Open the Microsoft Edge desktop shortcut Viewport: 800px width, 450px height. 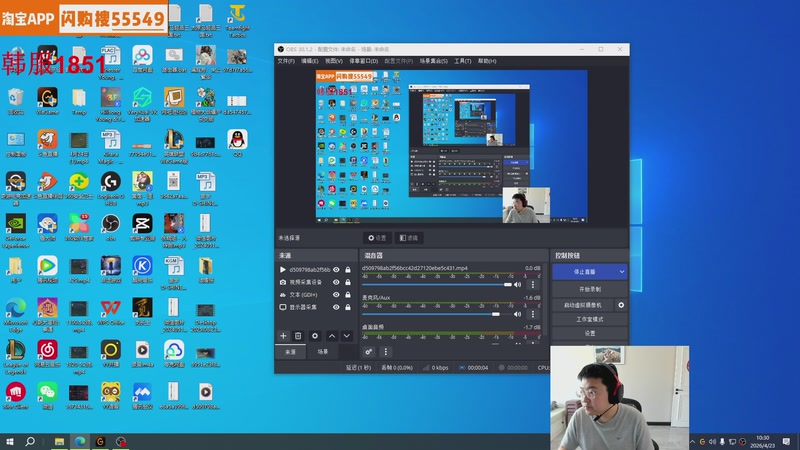tap(16, 314)
